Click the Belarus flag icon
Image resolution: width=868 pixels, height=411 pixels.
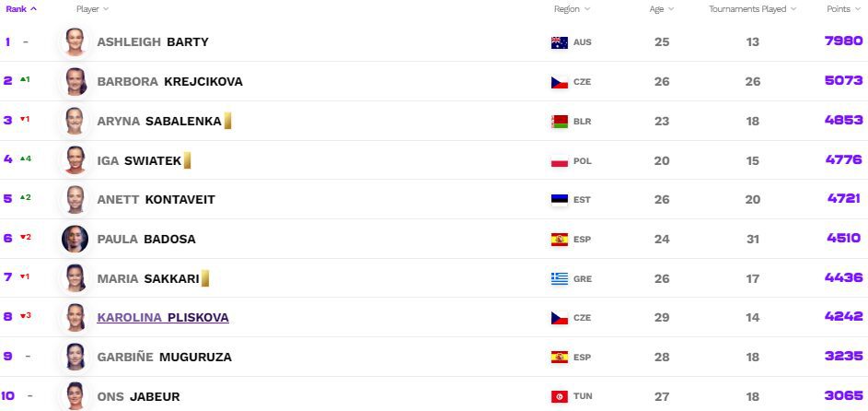point(559,122)
